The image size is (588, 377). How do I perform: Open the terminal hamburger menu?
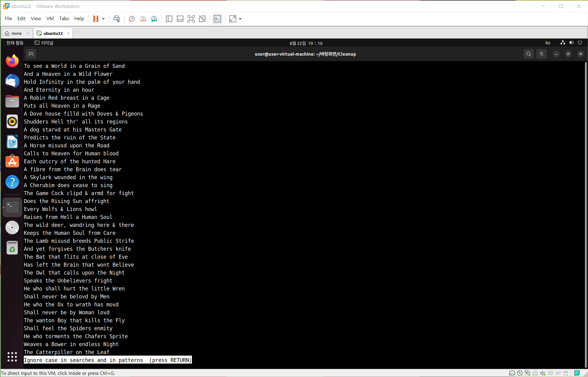pos(542,54)
